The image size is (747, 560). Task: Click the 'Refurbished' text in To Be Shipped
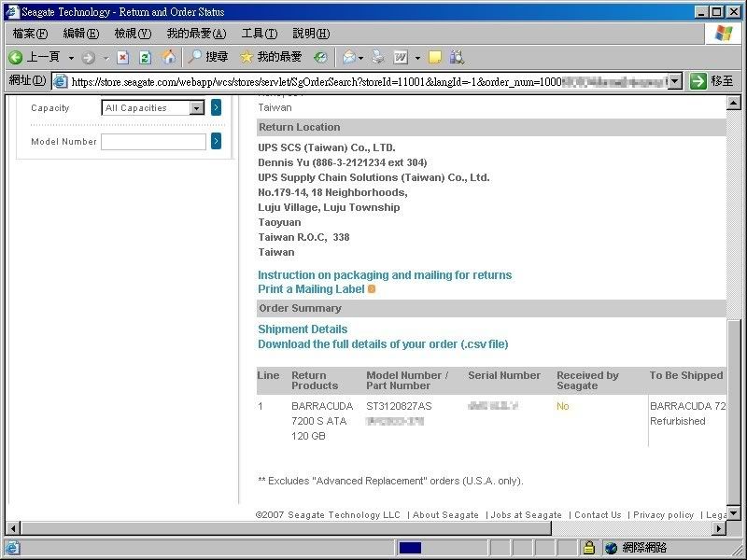pyautogui.click(x=678, y=421)
